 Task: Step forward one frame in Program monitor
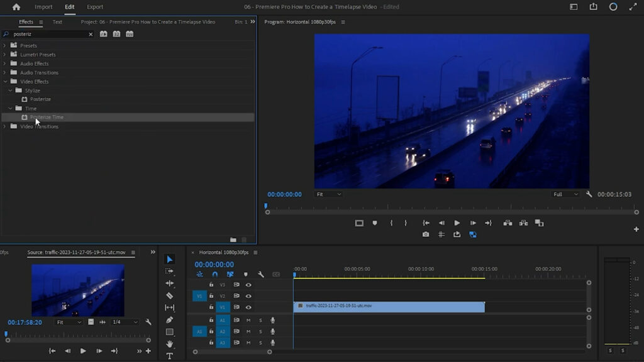[473, 223]
